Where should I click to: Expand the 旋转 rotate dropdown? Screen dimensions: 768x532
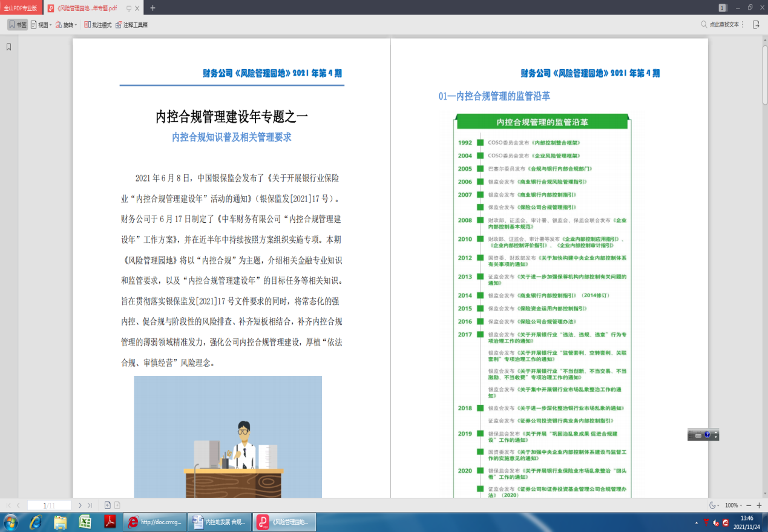[x=66, y=25]
